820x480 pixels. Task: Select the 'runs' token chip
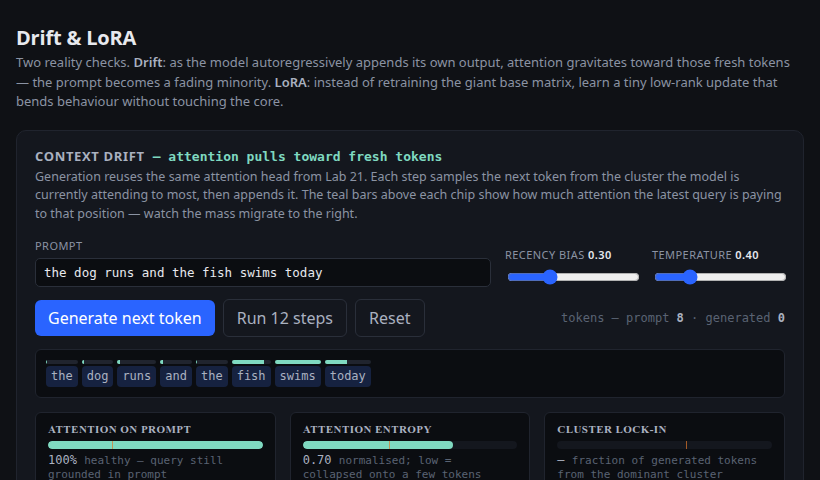point(136,376)
